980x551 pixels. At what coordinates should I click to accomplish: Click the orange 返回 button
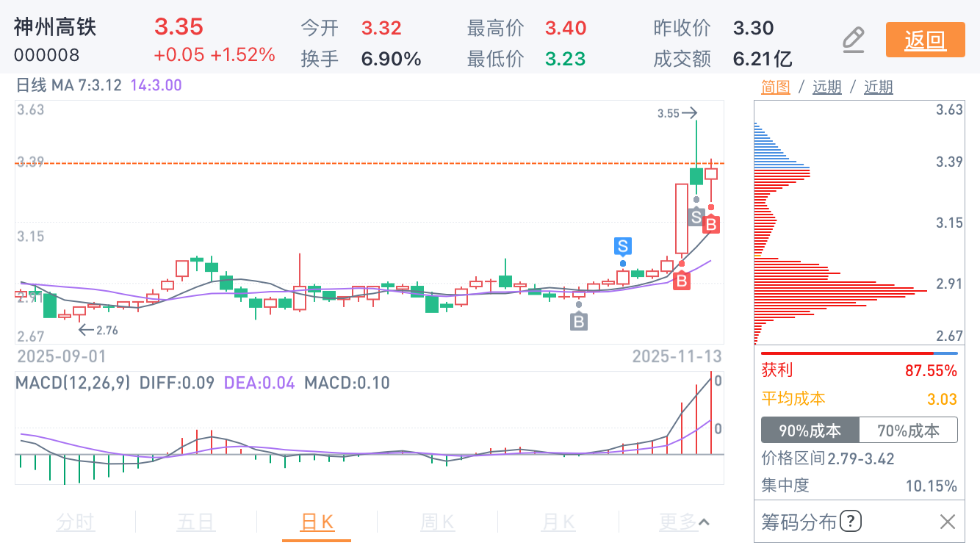925,40
